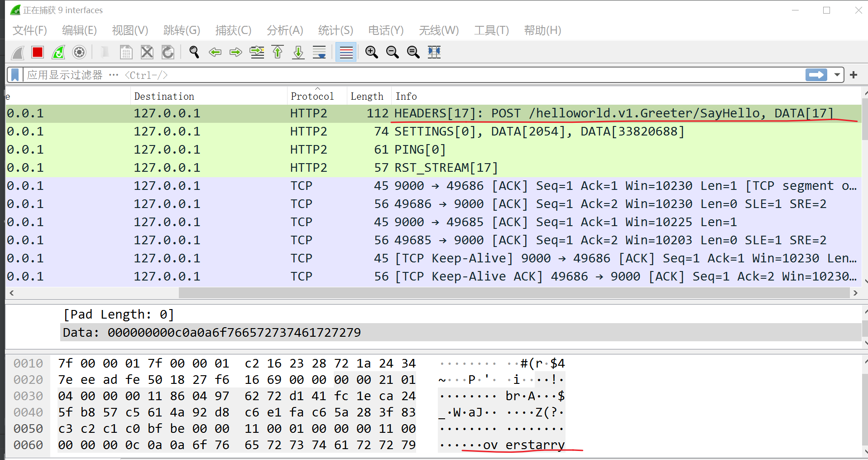868x460 pixels.
Task: Toggle packet list colorization
Action: coord(346,53)
